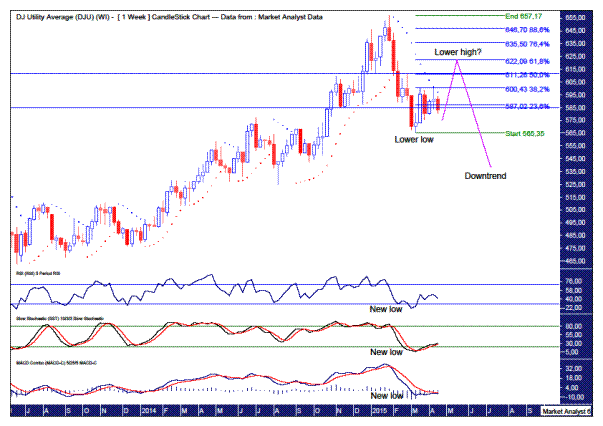Select the Slow Stochastic indicator label

click(60, 318)
